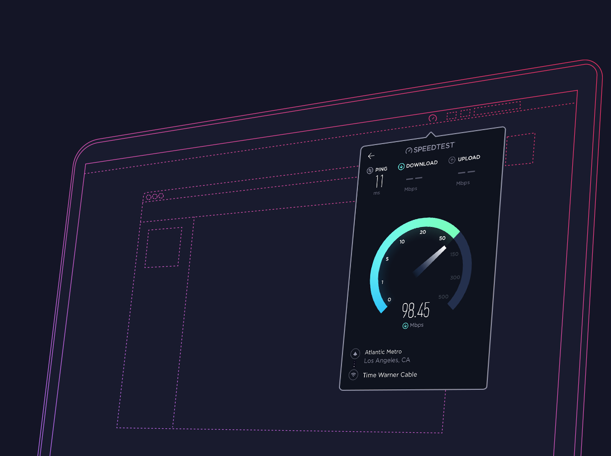Click the SPEEDTEST title text
The image size is (611, 456).
pos(434,148)
